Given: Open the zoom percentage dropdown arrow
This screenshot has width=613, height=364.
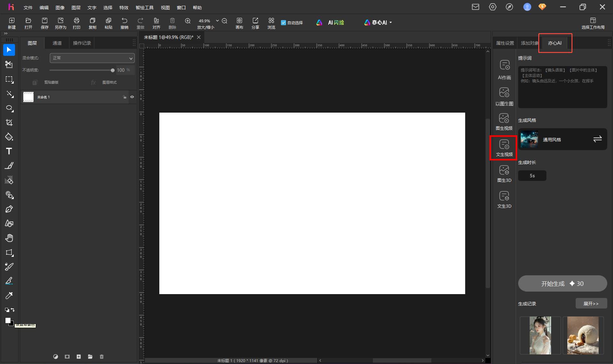Looking at the screenshot, I should [x=217, y=21].
